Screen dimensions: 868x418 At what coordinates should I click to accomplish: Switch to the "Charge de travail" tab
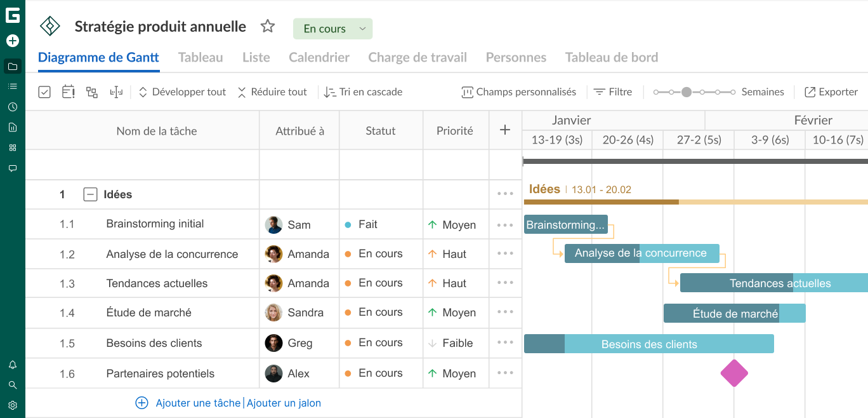coord(418,57)
